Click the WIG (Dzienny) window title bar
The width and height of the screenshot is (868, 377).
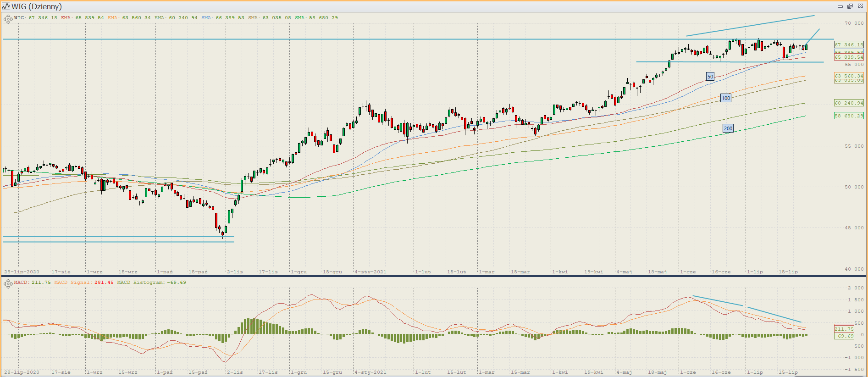413,6
